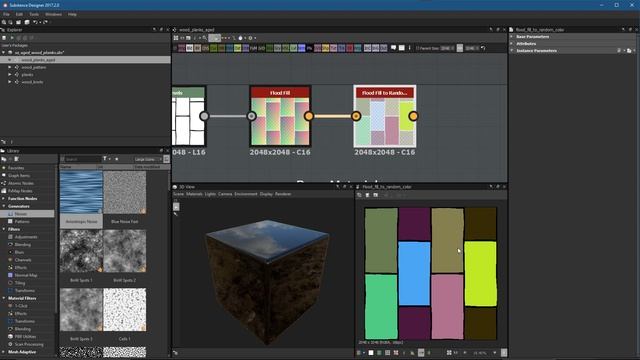Select Atomic Nodes in Library

point(20,183)
